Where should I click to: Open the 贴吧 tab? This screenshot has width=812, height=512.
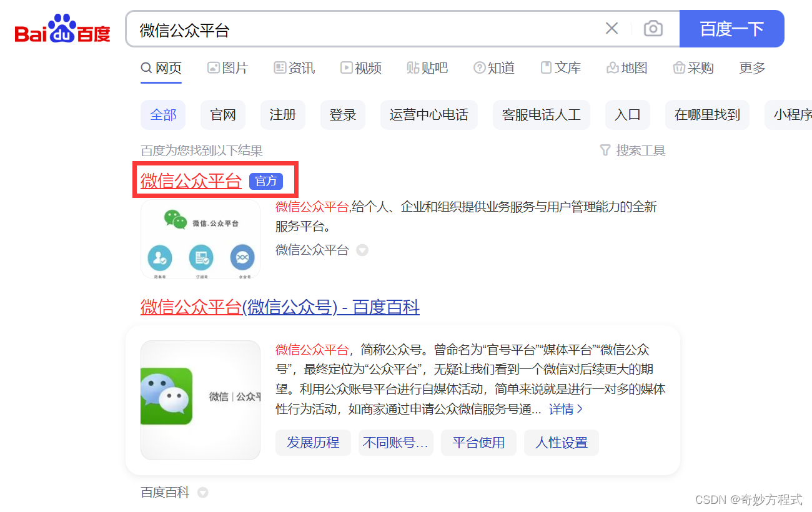click(x=427, y=68)
